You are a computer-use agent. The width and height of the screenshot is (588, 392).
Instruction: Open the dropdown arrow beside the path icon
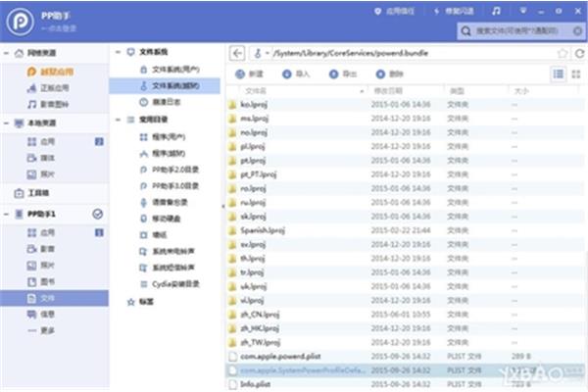click(x=267, y=53)
